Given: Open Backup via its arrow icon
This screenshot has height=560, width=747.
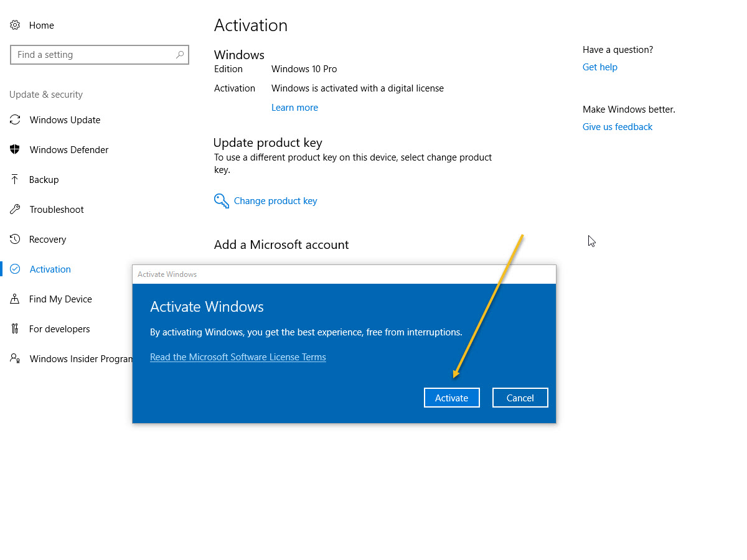Looking at the screenshot, I should click(15, 179).
